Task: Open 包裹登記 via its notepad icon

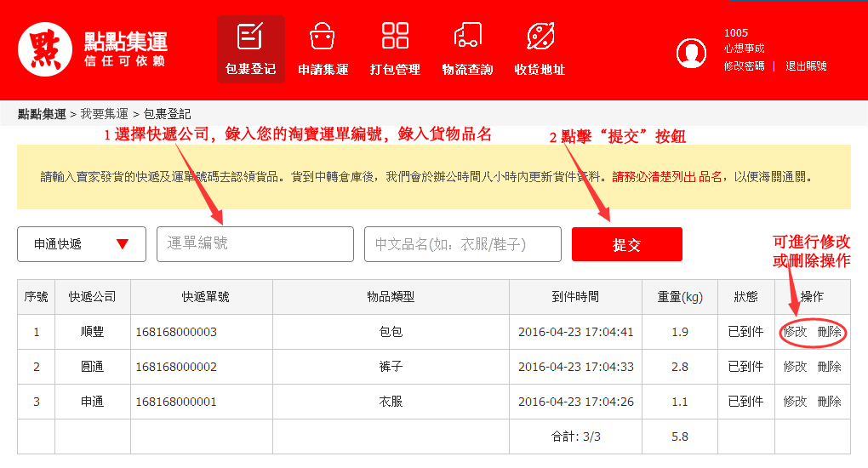Action: [x=250, y=37]
